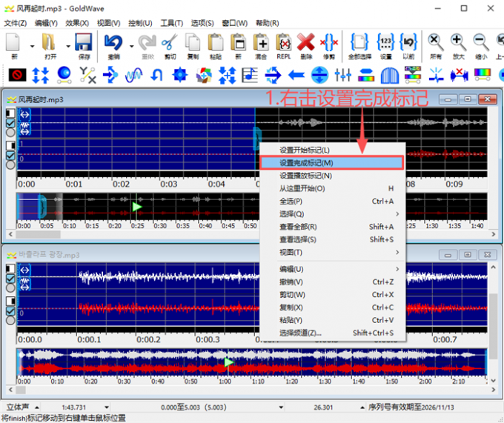Open the 效果(X) menu in menu bar

(77, 23)
